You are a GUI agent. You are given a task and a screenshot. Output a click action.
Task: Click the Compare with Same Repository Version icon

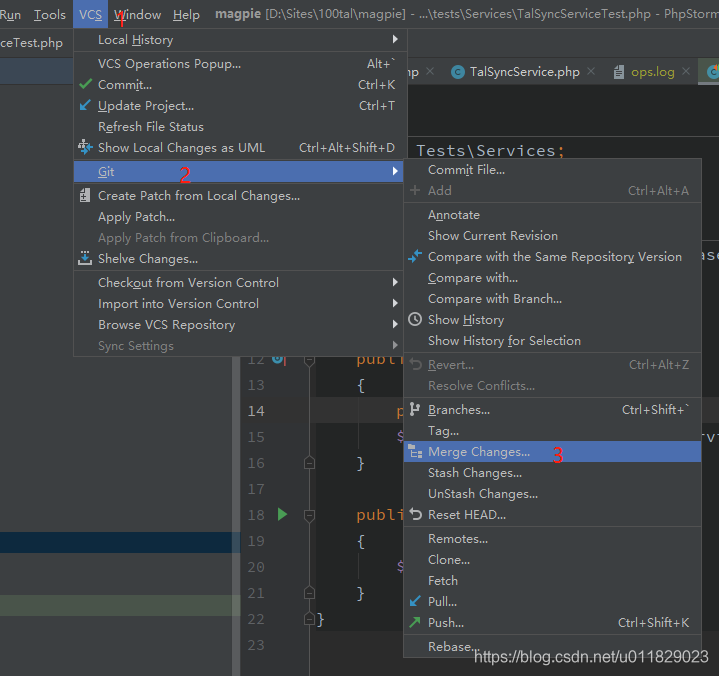(415, 256)
